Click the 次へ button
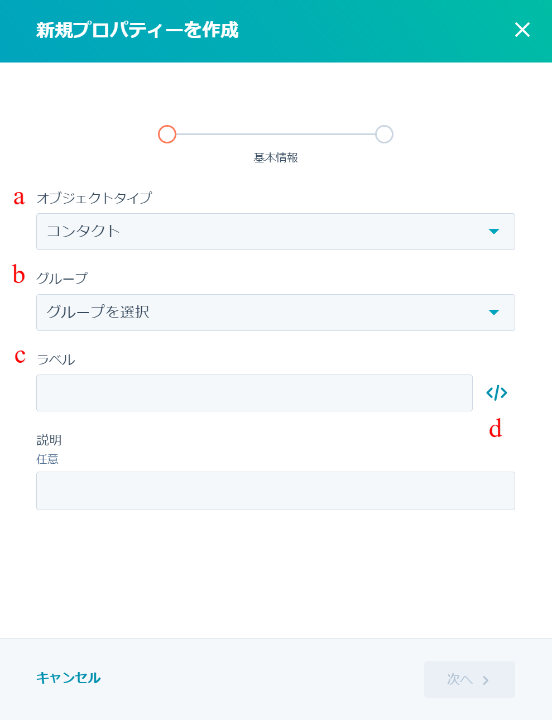This screenshot has width=552, height=720. click(469, 680)
